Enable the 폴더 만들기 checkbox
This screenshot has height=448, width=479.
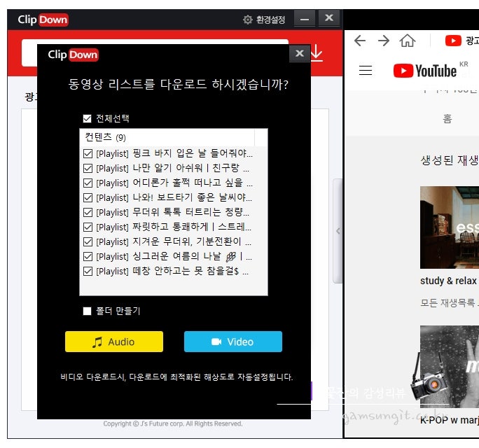pyautogui.click(x=87, y=311)
